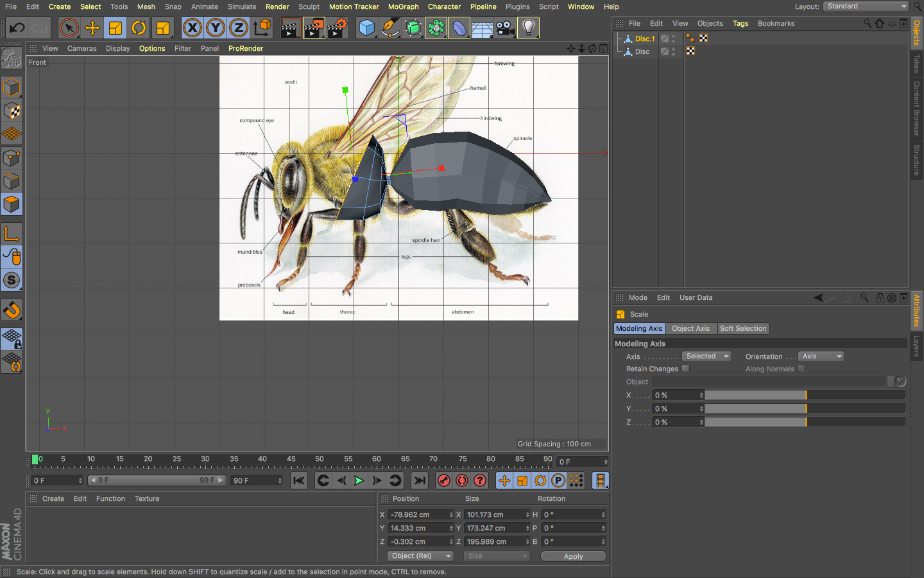The width and height of the screenshot is (924, 578).
Task: Open the Orientation Axis dropdown
Action: pos(821,356)
